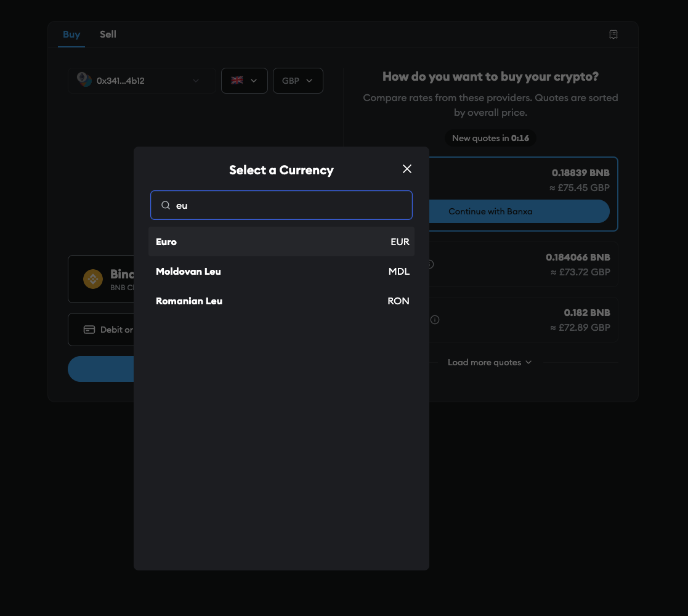Viewport: 688px width, 616px height.
Task: View info on the 0.182 BNB quote
Action: 434,320
